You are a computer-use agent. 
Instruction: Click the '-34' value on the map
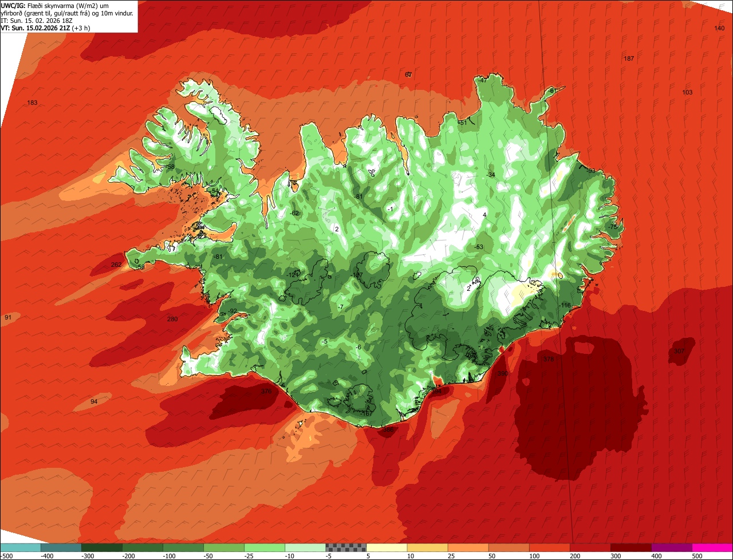pos(490,174)
